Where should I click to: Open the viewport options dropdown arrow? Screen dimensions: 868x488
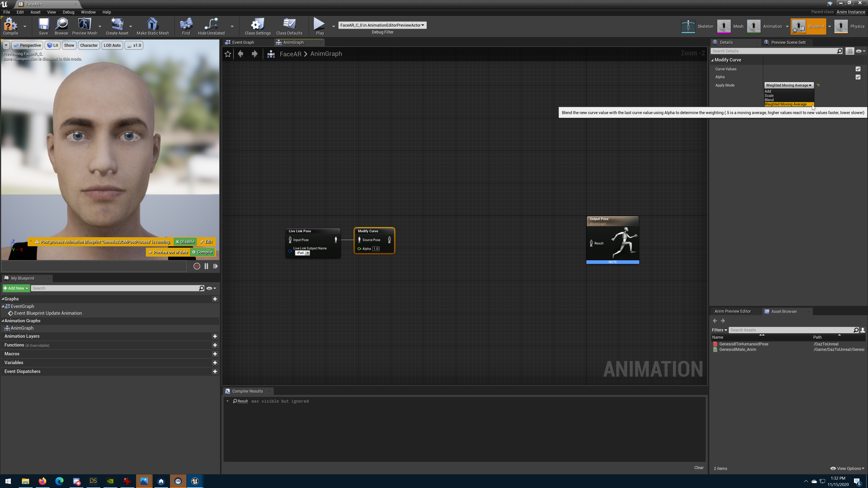[x=6, y=45]
